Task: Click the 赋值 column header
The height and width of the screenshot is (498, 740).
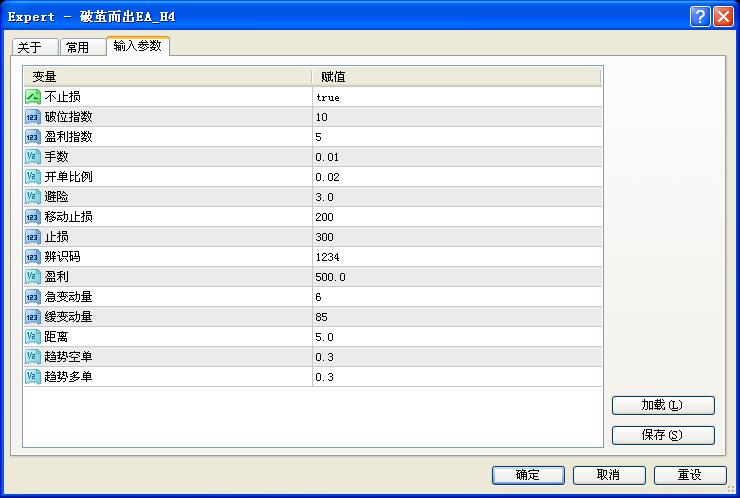Action: [x=457, y=76]
